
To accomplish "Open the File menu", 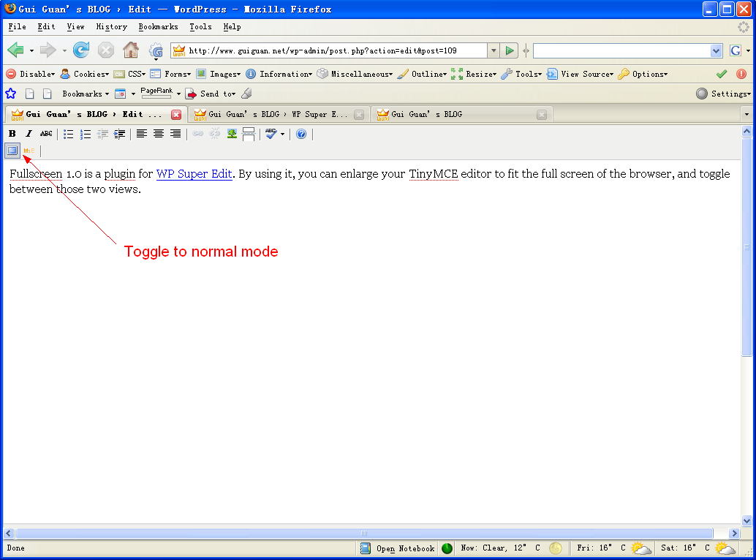I will click(x=18, y=27).
